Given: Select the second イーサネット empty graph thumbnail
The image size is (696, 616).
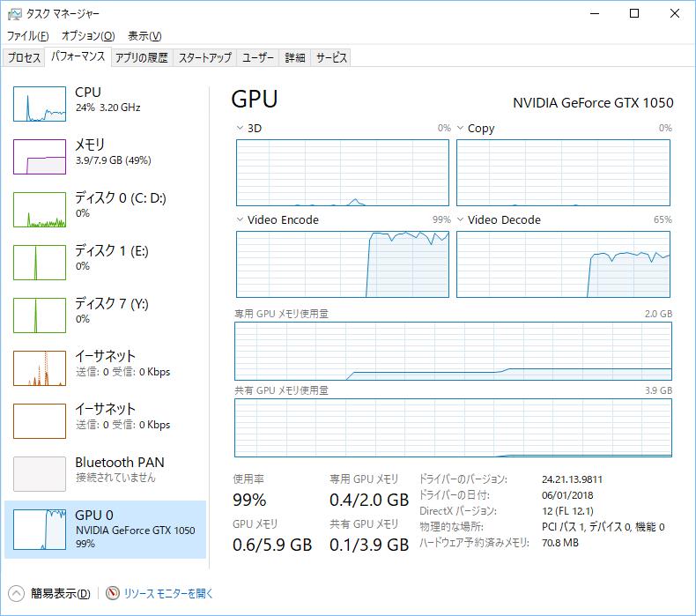Looking at the screenshot, I should pos(40,421).
